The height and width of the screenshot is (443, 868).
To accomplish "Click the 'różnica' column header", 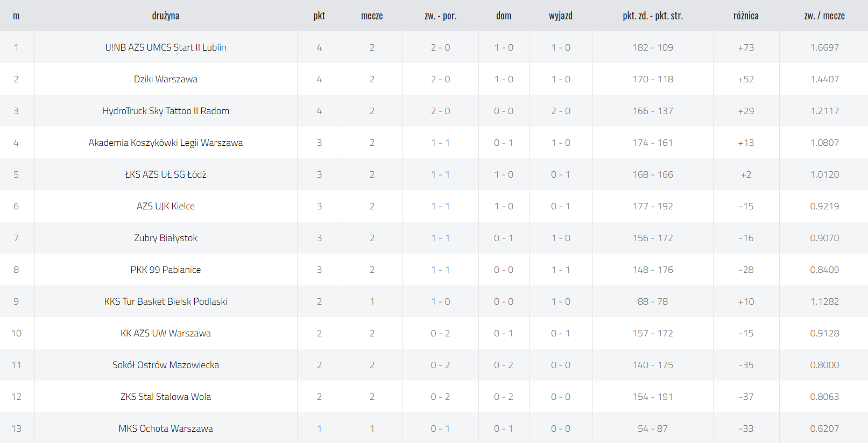I will pyautogui.click(x=746, y=16).
